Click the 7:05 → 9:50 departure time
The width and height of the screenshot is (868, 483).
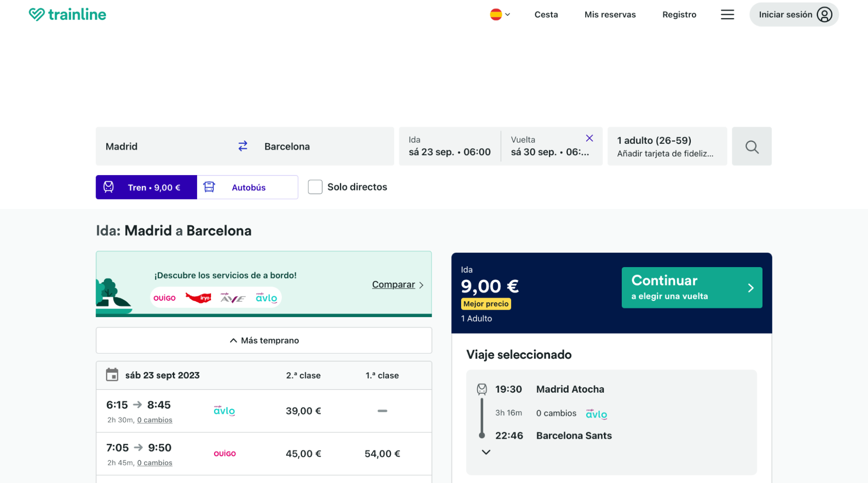139,448
